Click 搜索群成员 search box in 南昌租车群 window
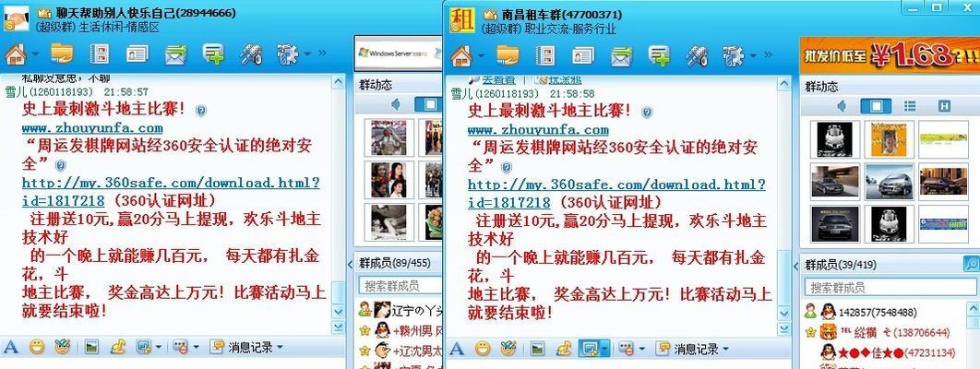 click(x=891, y=288)
